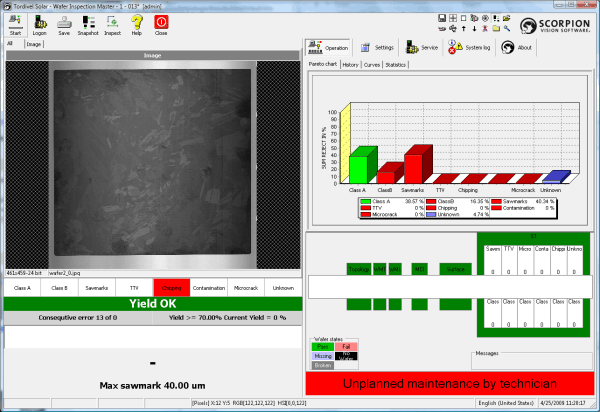Image resolution: width=600 pixels, height=412 pixels.
Task: Click the Sawmarks class cell
Action: [95, 286]
